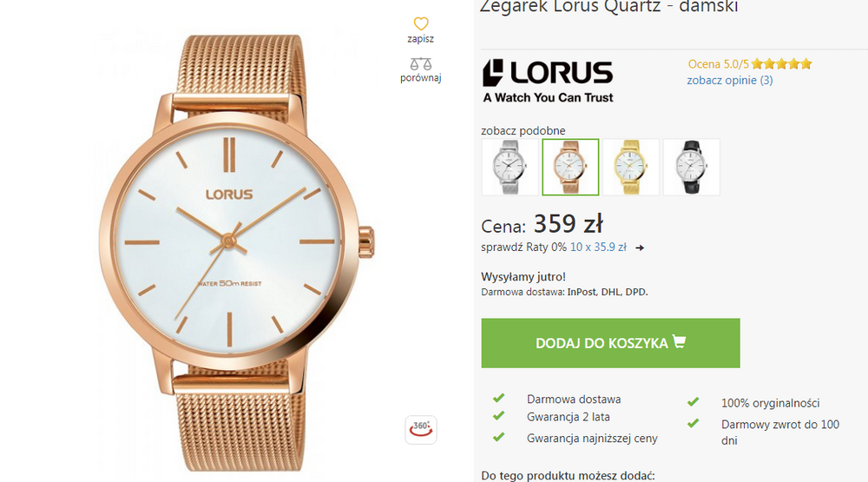Select the yellow gold watch thumbnail

click(x=631, y=167)
